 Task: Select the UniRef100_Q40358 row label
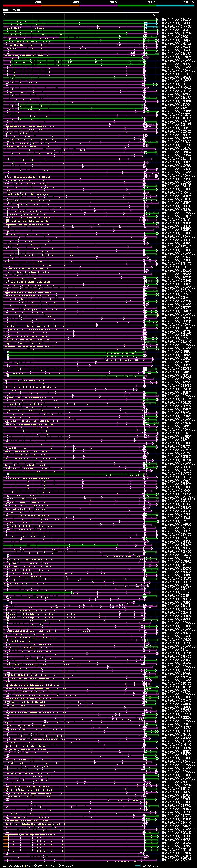click(177, 94)
